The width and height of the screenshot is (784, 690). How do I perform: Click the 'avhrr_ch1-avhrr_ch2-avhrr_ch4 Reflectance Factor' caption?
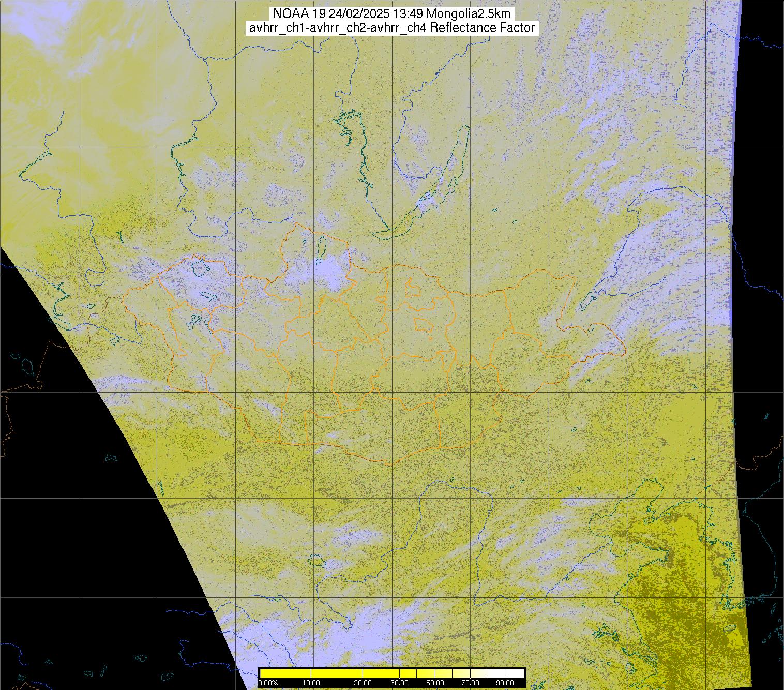click(x=391, y=28)
